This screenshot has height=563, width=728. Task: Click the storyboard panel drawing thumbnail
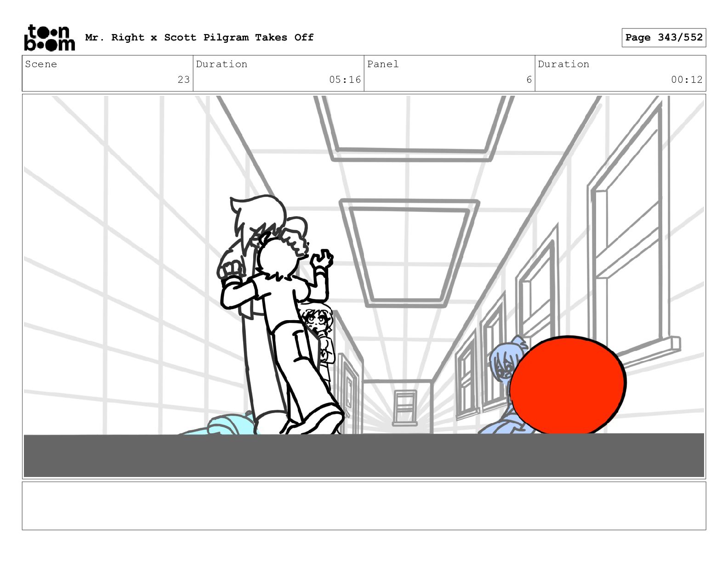click(x=364, y=287)
